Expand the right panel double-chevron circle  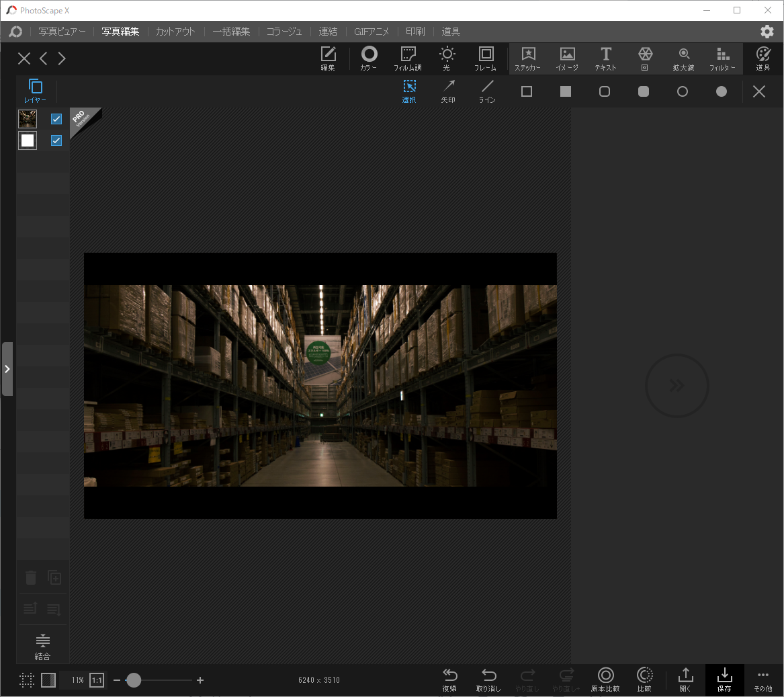(677, 386)
